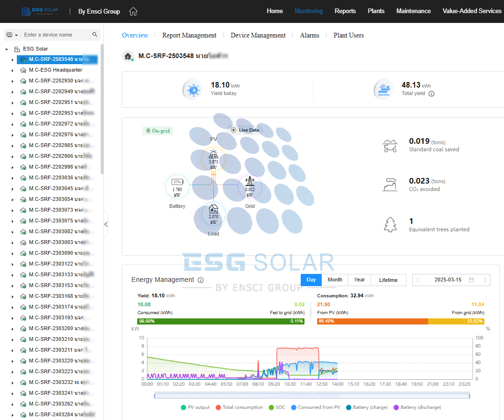
Task: Open Monitoring in top navigation
Action: click(309, 11)
